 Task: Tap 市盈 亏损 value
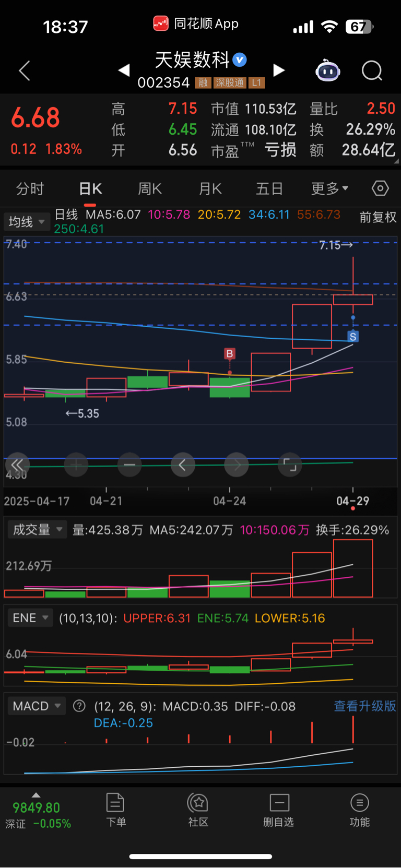tap(280, 150)
